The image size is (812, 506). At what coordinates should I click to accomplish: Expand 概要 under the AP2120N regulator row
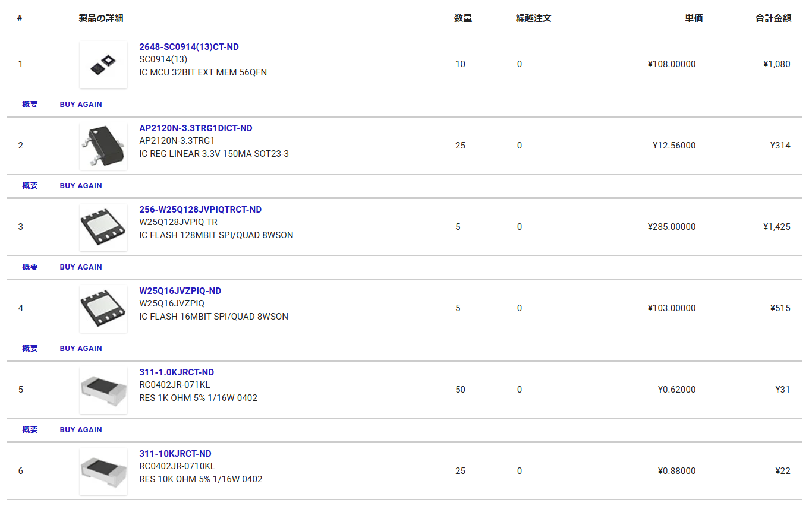(x=30, y=186)
